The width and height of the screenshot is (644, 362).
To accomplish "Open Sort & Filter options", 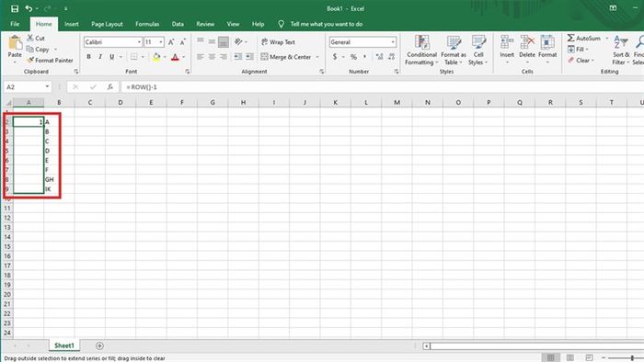I will pyautogui.click(x=621, y=50).
